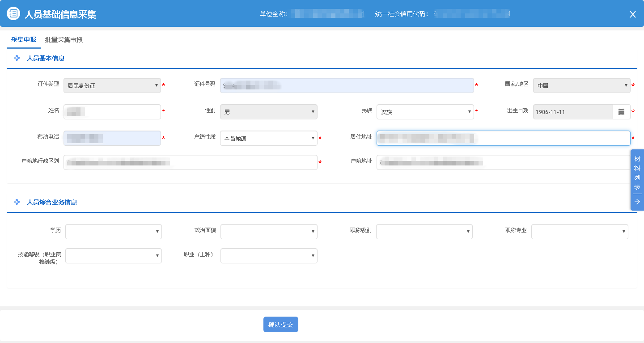Click the form icon beside 人员基础信息采集 title
Screen dimensions: 644x343
pos(14,14)
